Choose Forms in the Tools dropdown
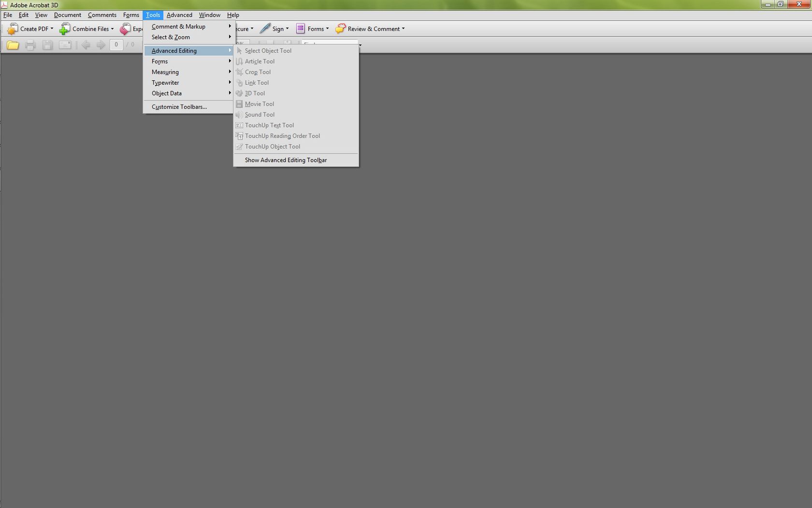Image resolution: width=812 pixels, height=508 pixels. (x=188, y=61)
